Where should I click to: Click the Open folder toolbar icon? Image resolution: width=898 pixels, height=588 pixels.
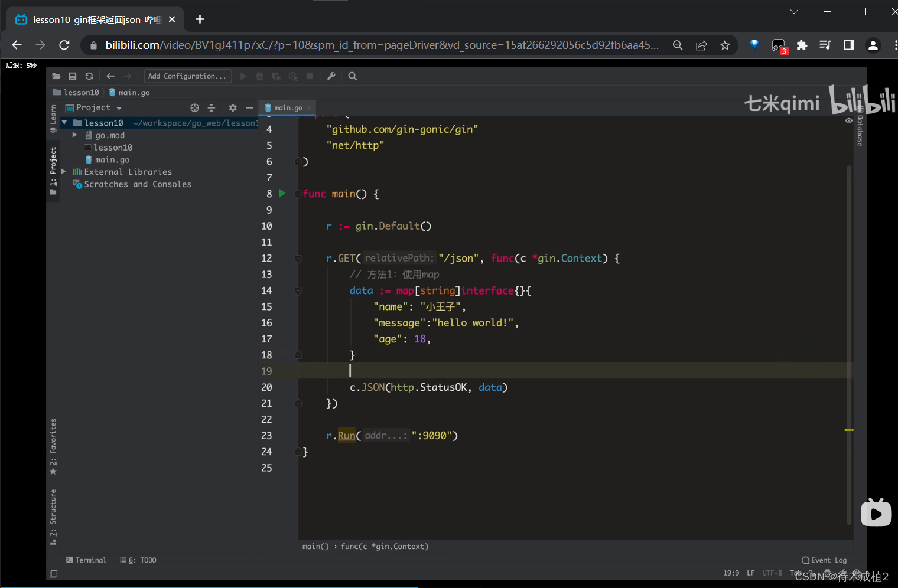56,76
